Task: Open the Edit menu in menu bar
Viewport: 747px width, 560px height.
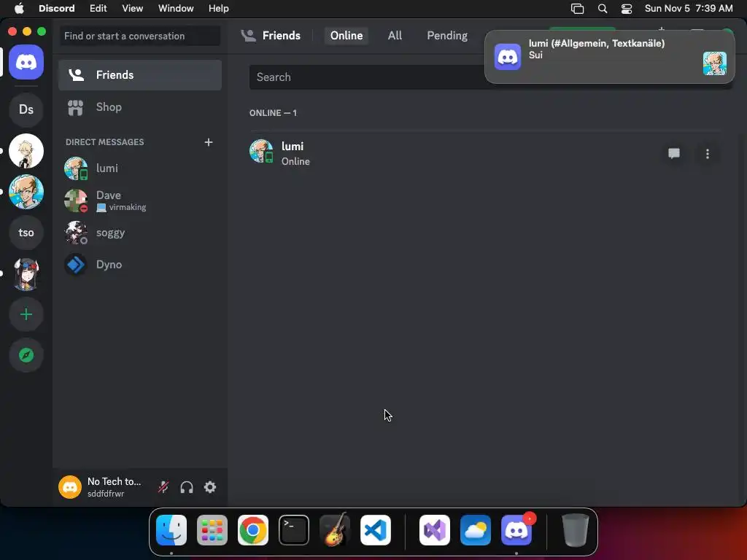Action: [98, 9]
